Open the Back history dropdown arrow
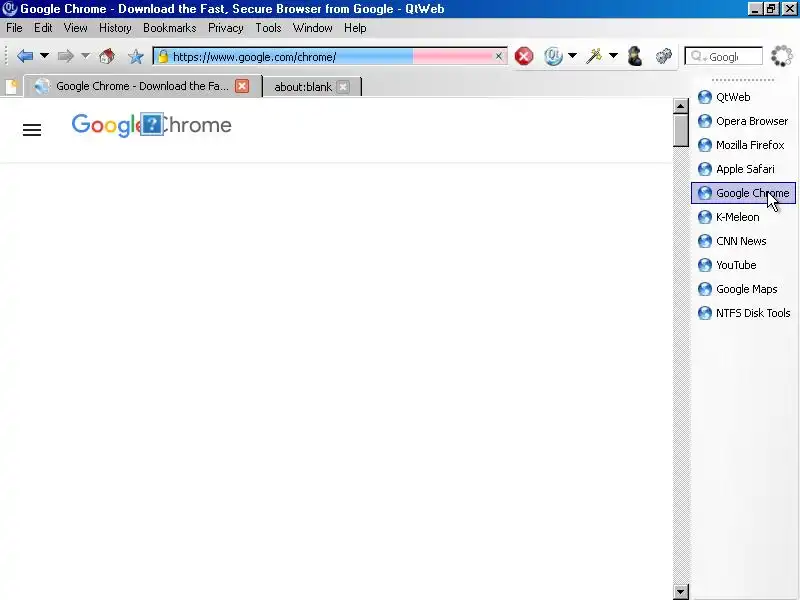Image resolution: width=800 pixels, height=600 pixels. [x=44, y=56]
